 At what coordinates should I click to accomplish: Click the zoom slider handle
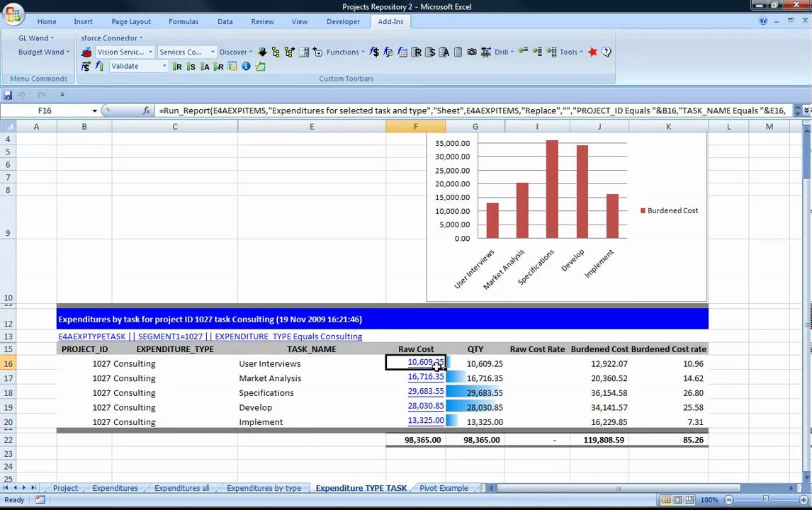[x=765, y=499]
